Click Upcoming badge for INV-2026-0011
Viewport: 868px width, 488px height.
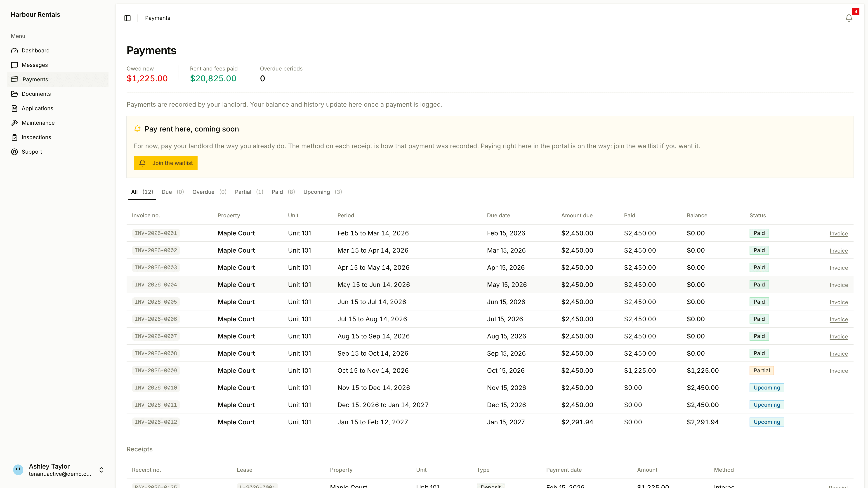click(x=767, y=405)
